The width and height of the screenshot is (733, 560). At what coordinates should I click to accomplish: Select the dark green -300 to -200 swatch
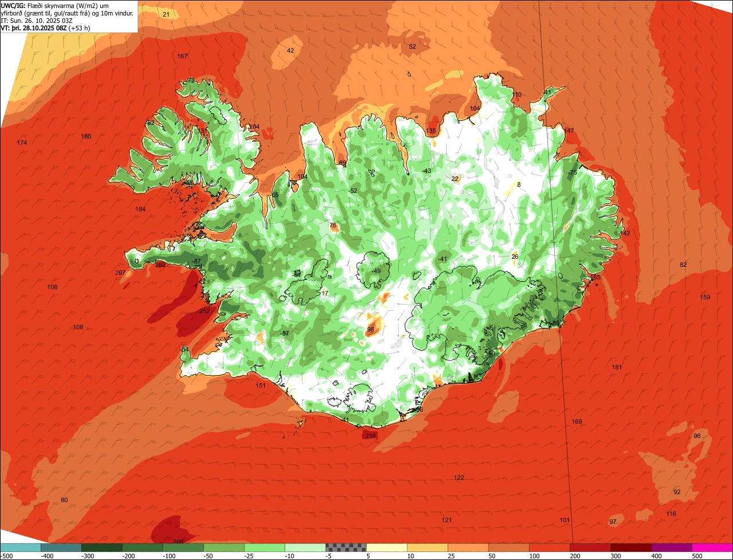[x=101, y=547]
